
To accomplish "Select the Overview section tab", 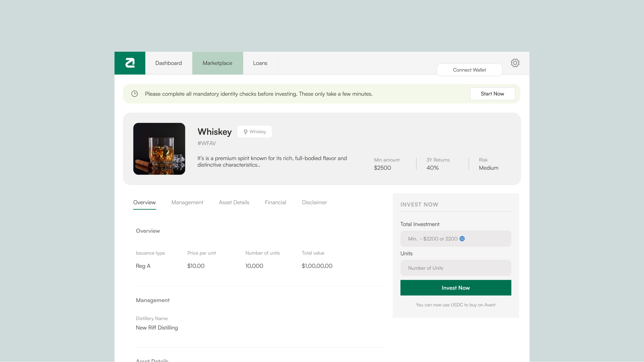I will (x=144, y=202).
